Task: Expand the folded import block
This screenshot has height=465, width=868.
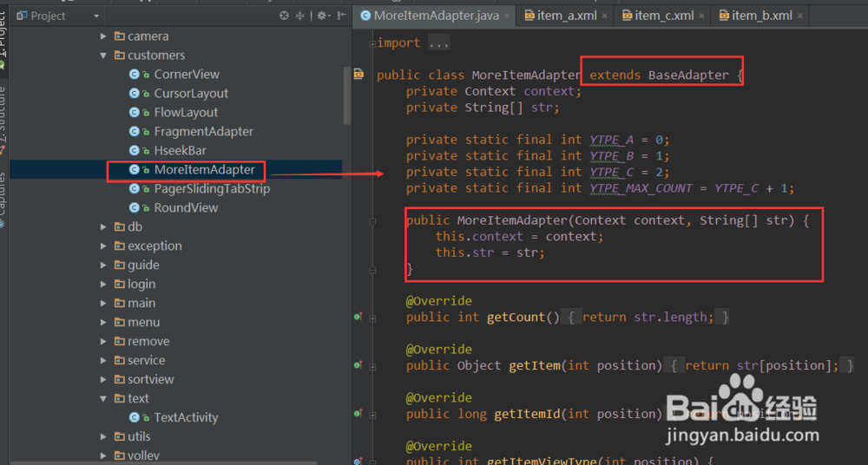Action: point(372,43)
